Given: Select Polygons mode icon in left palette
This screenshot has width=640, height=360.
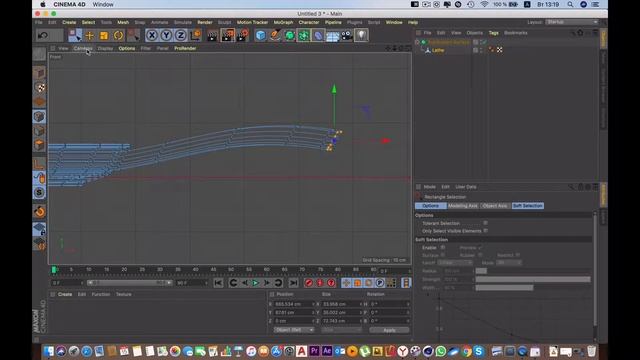Looking at the screenshot, I should [39, 145].
